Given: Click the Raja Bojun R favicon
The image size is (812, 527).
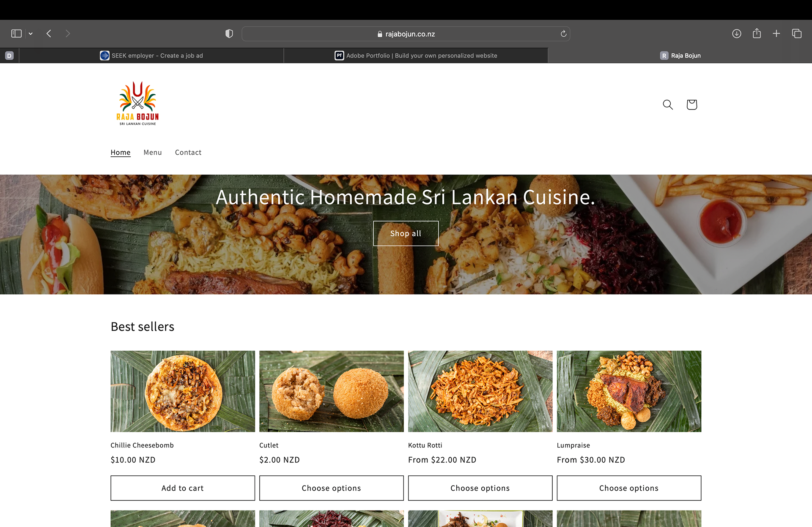Looking at the screenshot, I should tap(664, 55).
